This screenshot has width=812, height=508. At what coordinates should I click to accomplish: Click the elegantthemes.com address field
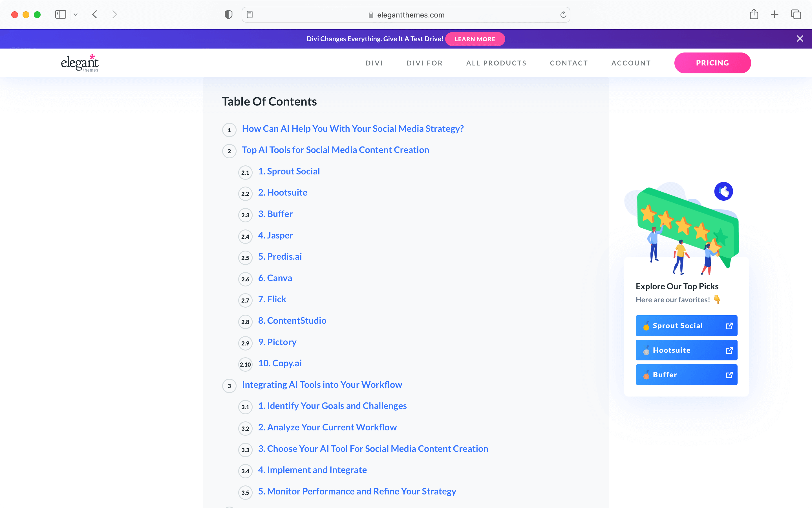click(x=406, y=15)
